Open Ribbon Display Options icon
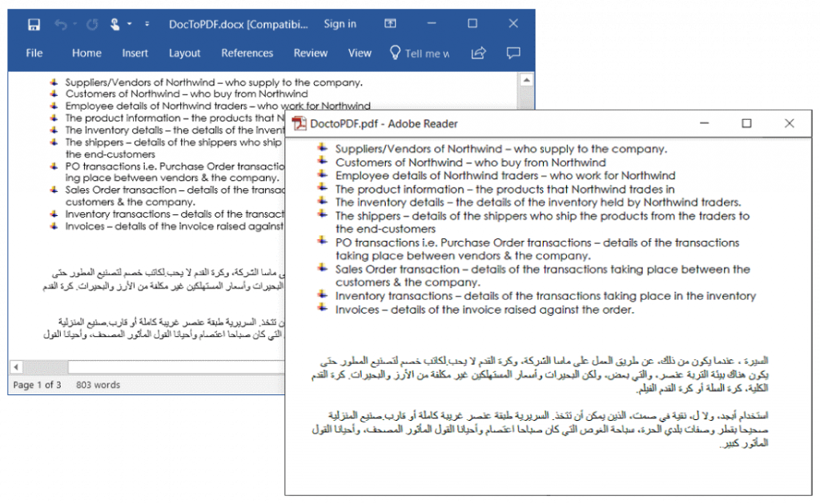 (x=391, y=24)
